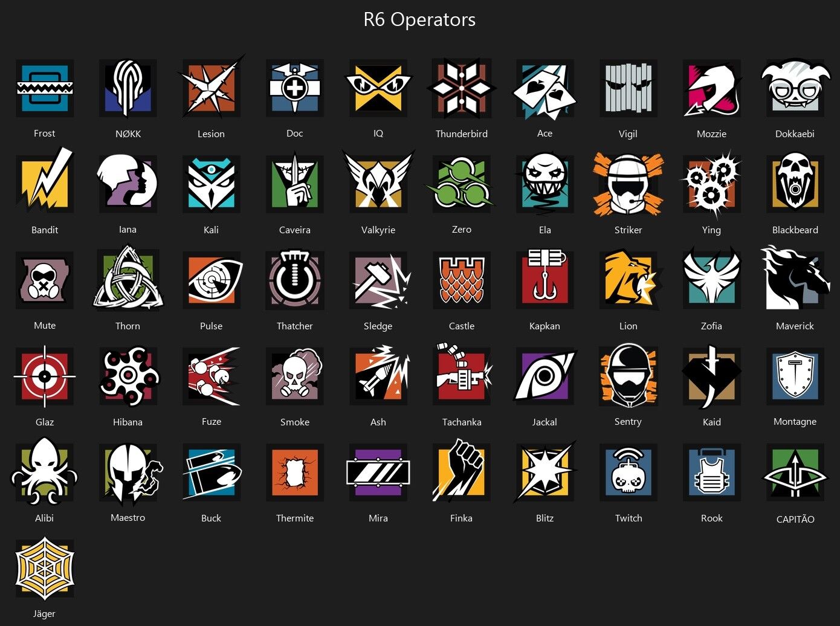The image size is (840, 626).
Task: Pick the CAPITÃO crossbow icon
Action: pyautogui.click(x=795, y=472)
